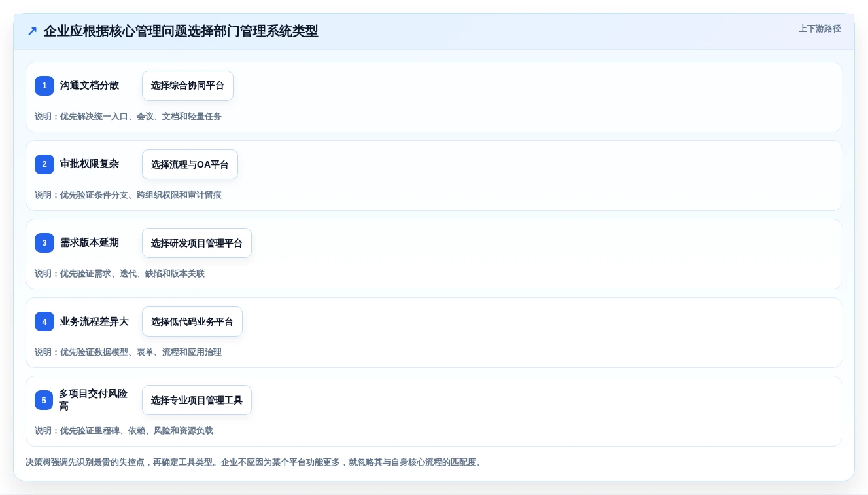The width and height of the screenshot is (868, 495).
Task: Click the 选择综合协同平台 button
Action: (188, 86)
